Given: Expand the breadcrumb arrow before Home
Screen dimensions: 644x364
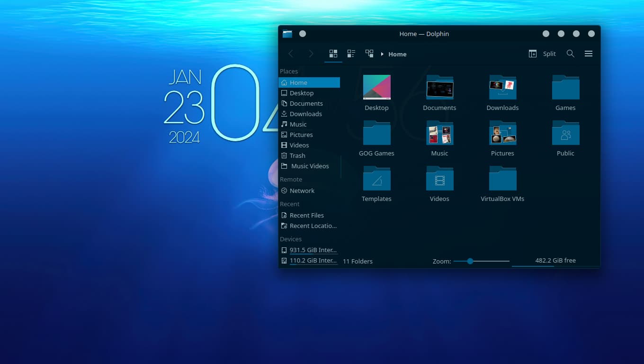Looking at the screenshot, I should click(x=382, y=54).
